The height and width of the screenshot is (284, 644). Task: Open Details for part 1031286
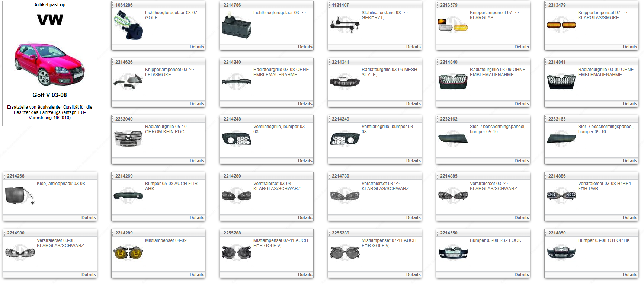196,47
